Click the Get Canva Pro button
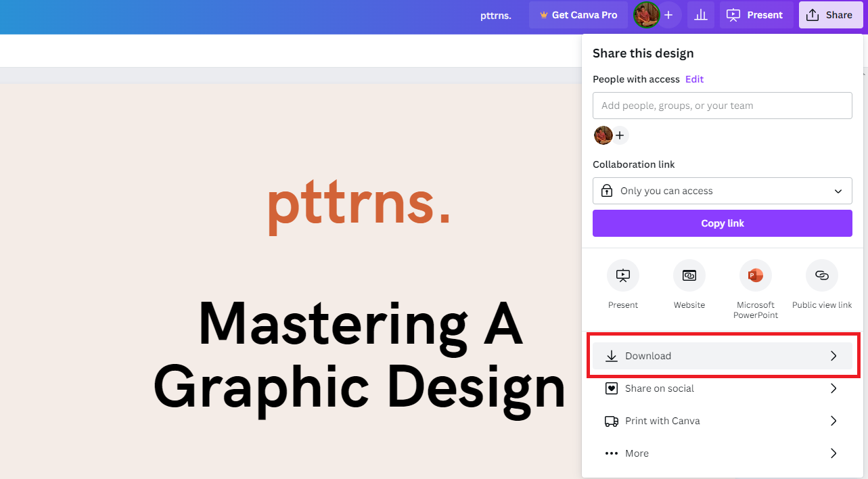The width and height of the screenshot is (868, 479). pos(578,15)
